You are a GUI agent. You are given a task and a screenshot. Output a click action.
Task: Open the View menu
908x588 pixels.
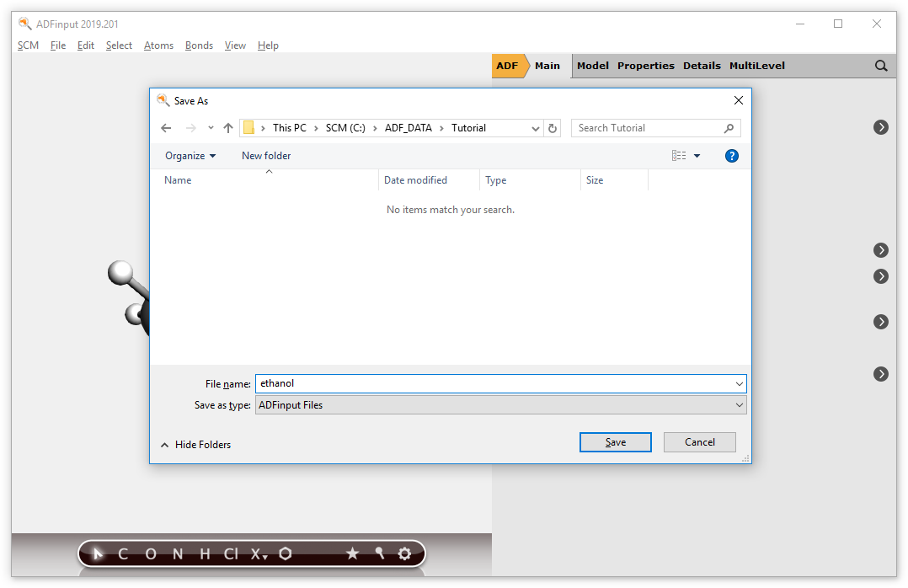pos(235,45)
